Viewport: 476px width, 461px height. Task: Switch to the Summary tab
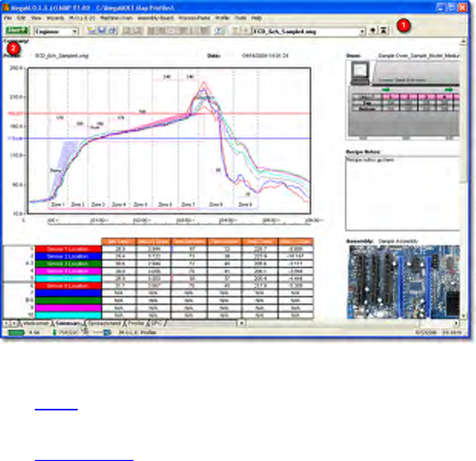68,324
